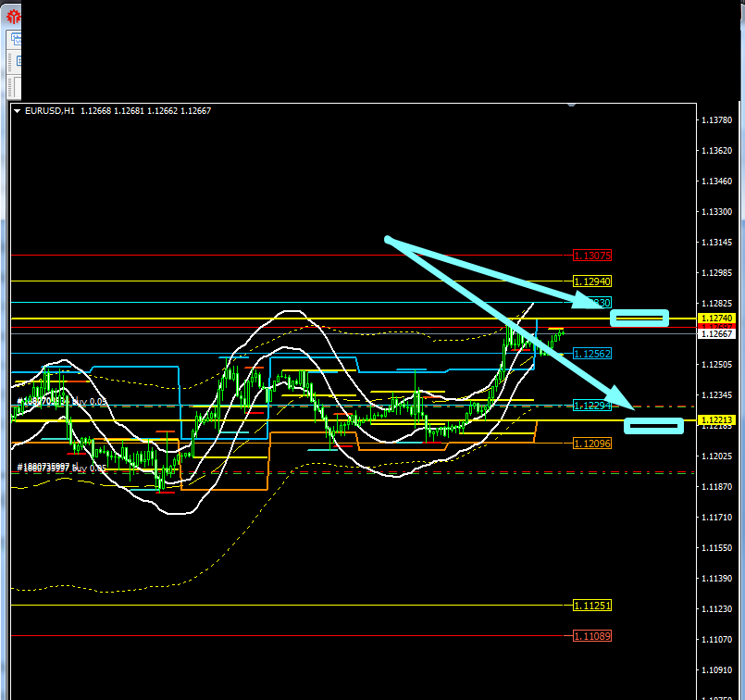Viewport: 745px width, 700px height.
Task: Click the 1.11870 value on the price scale
Action: [x=716, y=487]
